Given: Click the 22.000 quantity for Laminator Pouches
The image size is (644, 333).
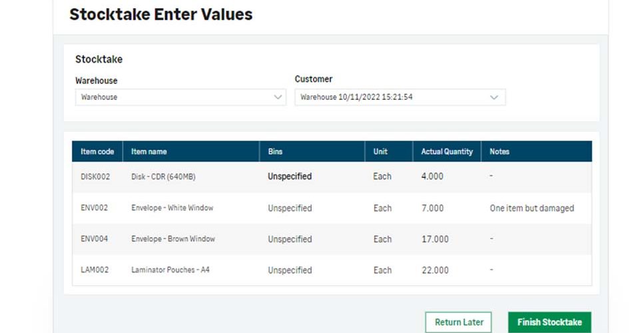Looking at the screenshot, I should pyautogui.click(x=435, y=270).
